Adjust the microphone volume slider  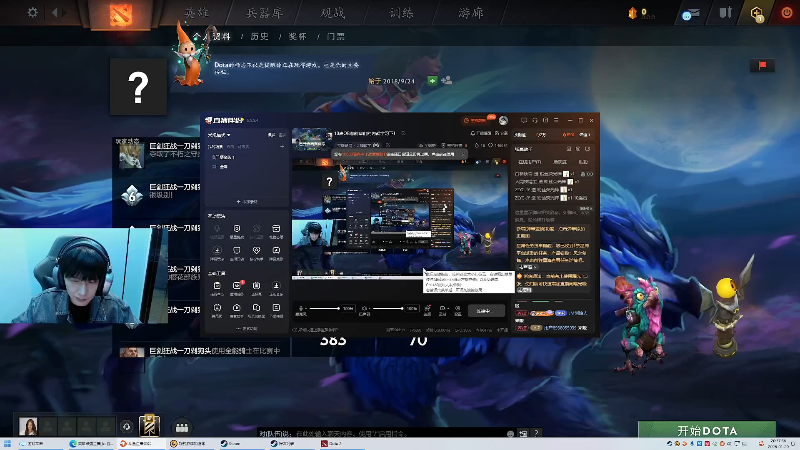tap(324, 308)
